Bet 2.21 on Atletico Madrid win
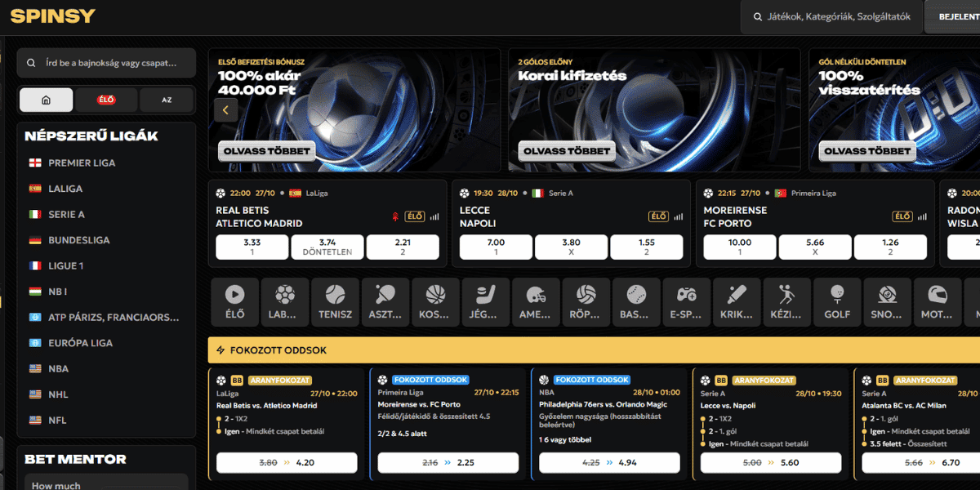This screenshot has width=980, height=490. (403, 247)
